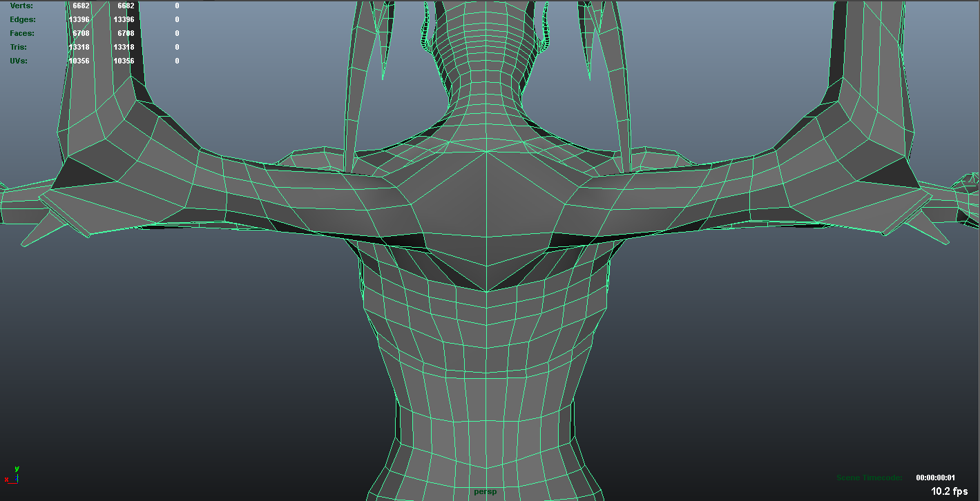
Task: Click the "Scene Timecode:" label
Action: click(869, 478)
